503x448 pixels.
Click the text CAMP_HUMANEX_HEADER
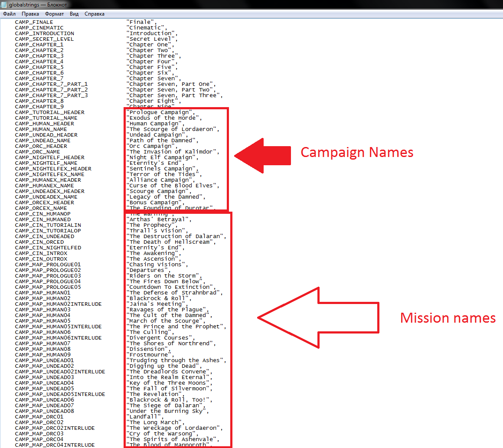click(48, 180)
